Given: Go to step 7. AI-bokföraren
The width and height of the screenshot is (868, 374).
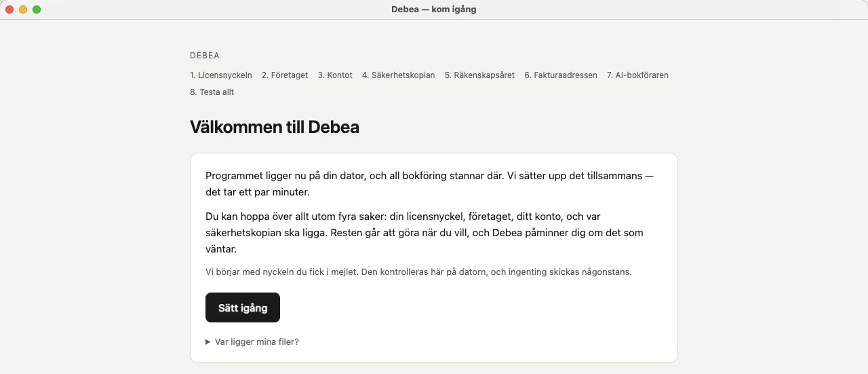Looking at the screenshot, I should pos(637,75).
